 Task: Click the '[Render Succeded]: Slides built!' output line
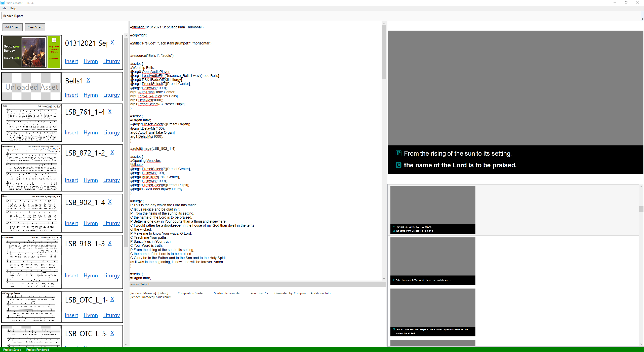[x=150, y=297]
